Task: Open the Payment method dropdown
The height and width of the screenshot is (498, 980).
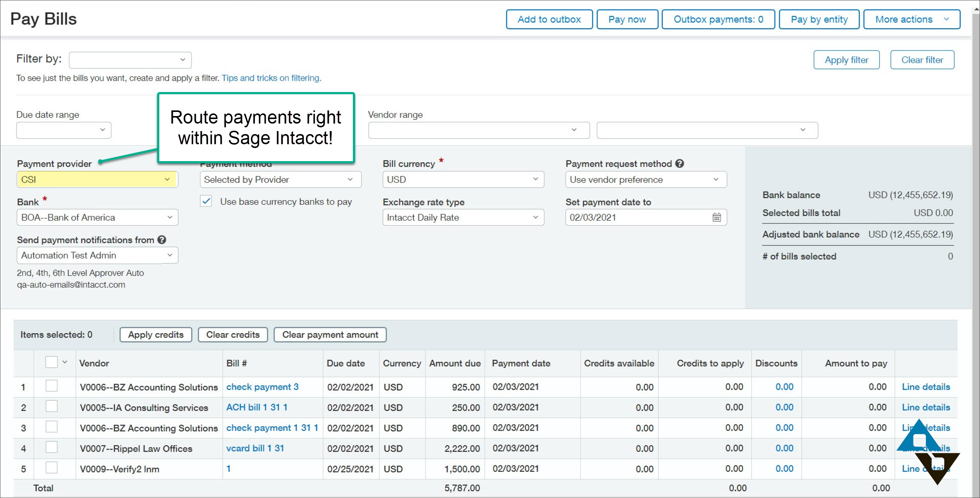Action: pos(280,180)
